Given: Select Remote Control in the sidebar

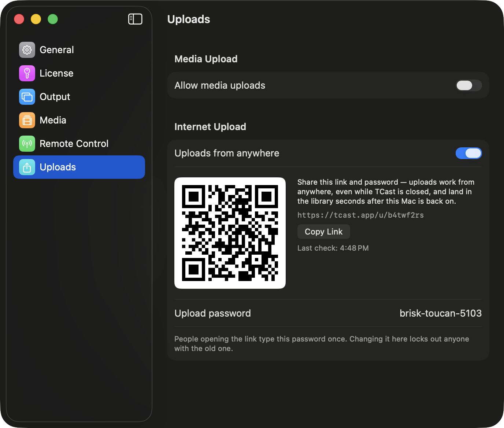Looking at the screenshot, I should [x=79, y=144].
